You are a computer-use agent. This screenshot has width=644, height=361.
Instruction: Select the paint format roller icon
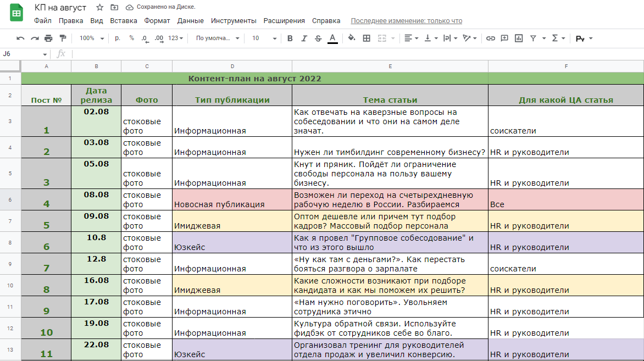pyautogui.click(x=63, y=38)
